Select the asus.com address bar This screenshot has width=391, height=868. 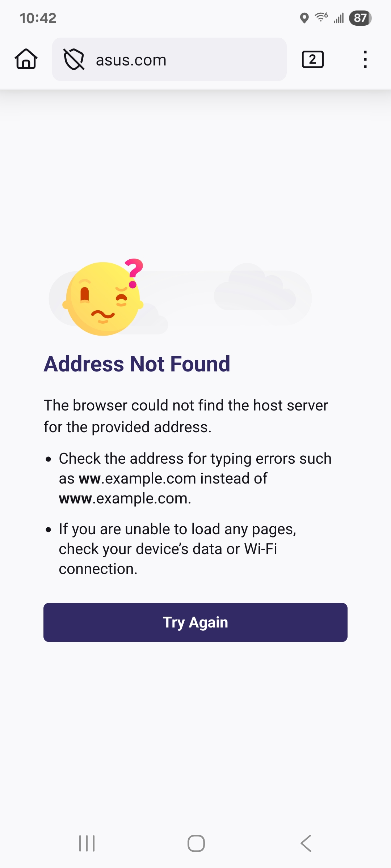tap(169, 59)
